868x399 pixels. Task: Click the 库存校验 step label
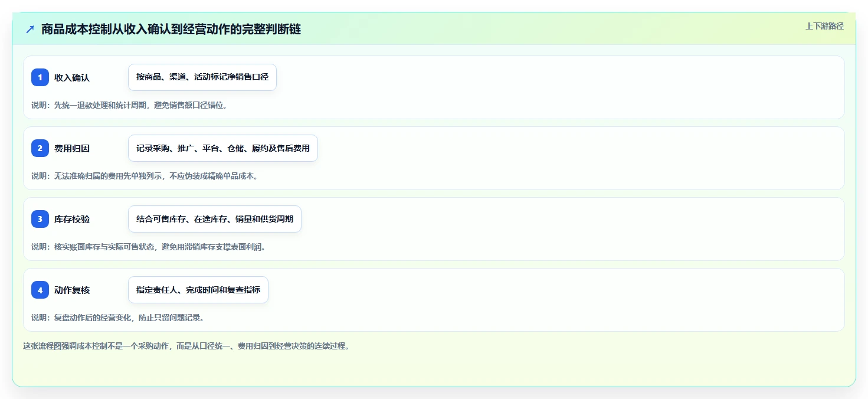click(72, 219)
